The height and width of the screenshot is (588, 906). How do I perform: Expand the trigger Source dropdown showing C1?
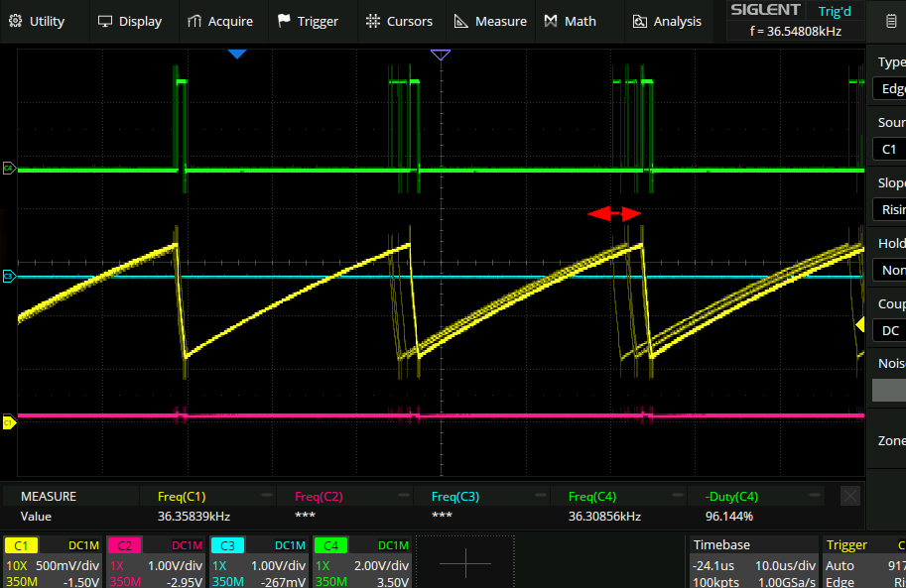[x=891, y=149]
